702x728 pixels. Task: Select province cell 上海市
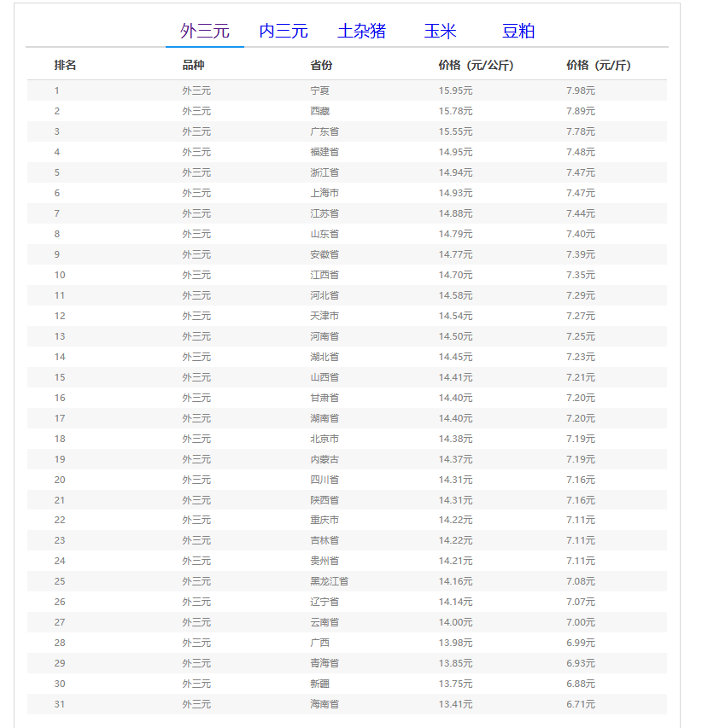(325, 193)
